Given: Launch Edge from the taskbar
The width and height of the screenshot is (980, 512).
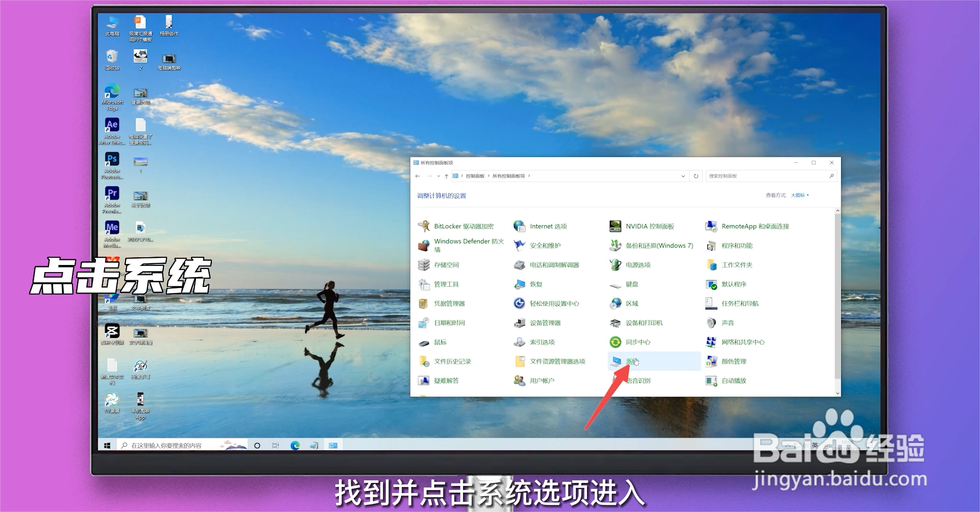Looking at the screenshot, I should click(295, 446).
